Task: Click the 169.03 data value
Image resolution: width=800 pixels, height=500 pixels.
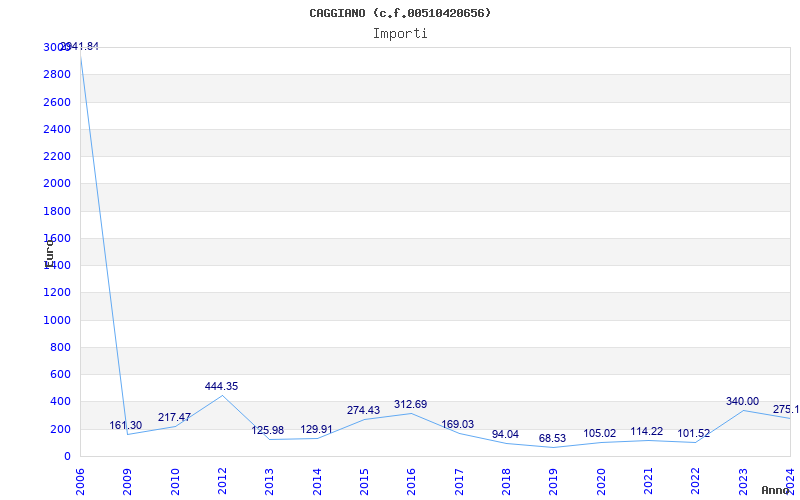Action: click(458, 424)
